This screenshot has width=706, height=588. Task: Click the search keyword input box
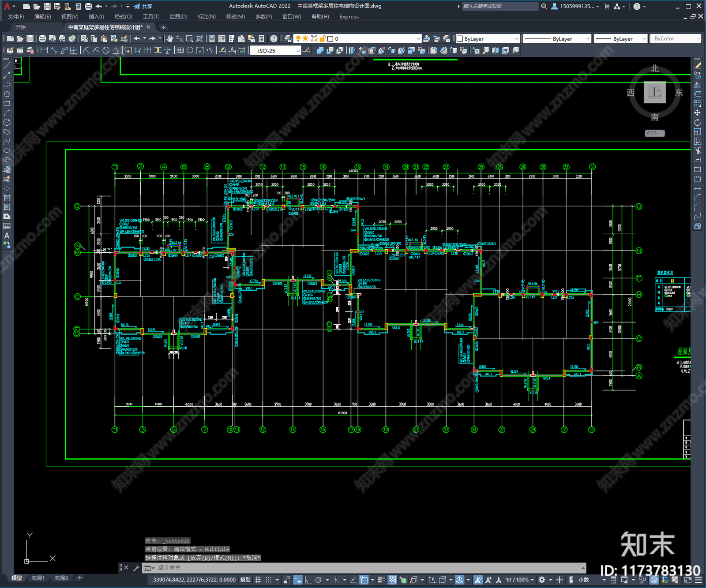[500, 6]
